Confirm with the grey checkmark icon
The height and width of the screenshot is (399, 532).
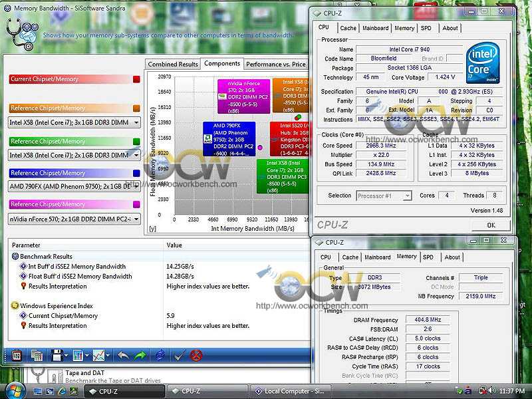(179, 356)
